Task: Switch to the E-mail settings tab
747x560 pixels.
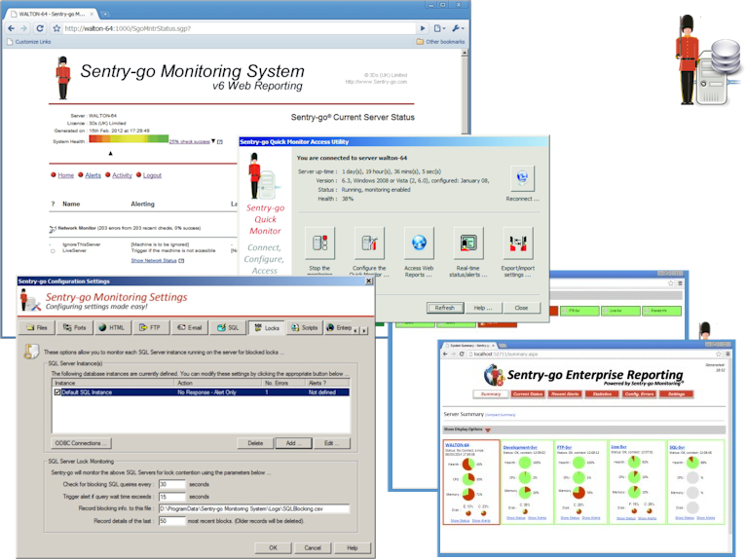Action: point(189,327)
